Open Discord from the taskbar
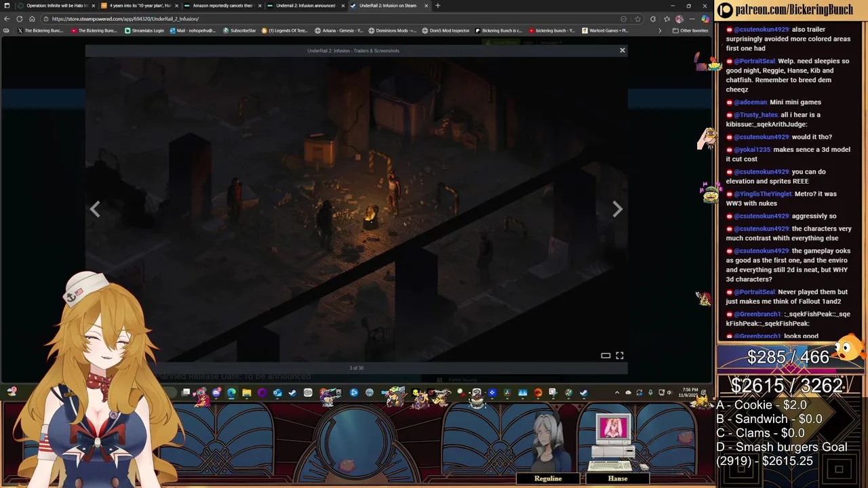This screenshot has width=868, height=488. pos(216,392)
